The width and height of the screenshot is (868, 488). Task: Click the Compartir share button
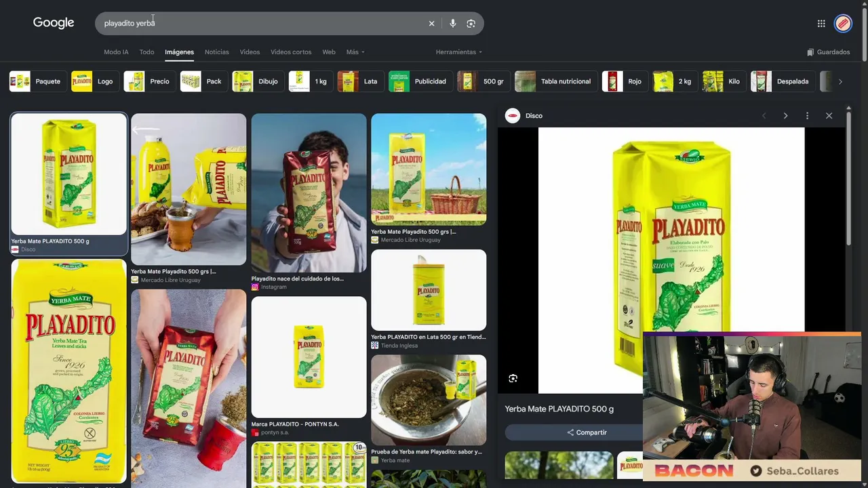pyautogui.click(x=587, y=432)
